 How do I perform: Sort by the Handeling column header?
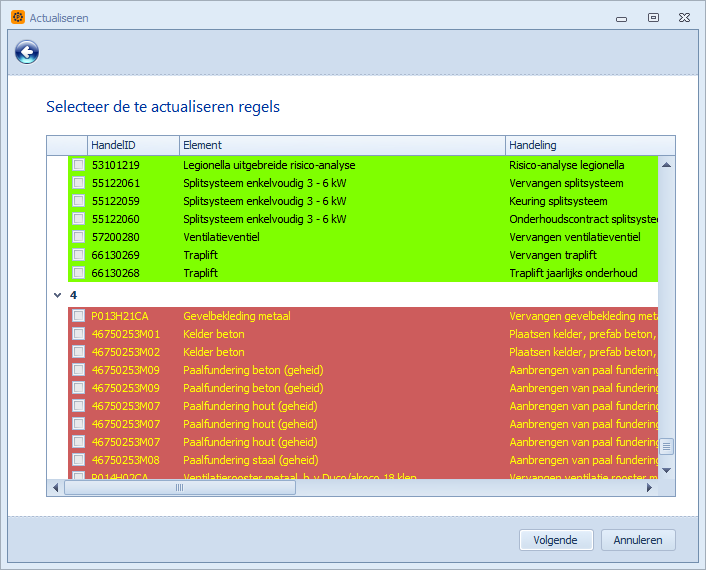(590, 145)
